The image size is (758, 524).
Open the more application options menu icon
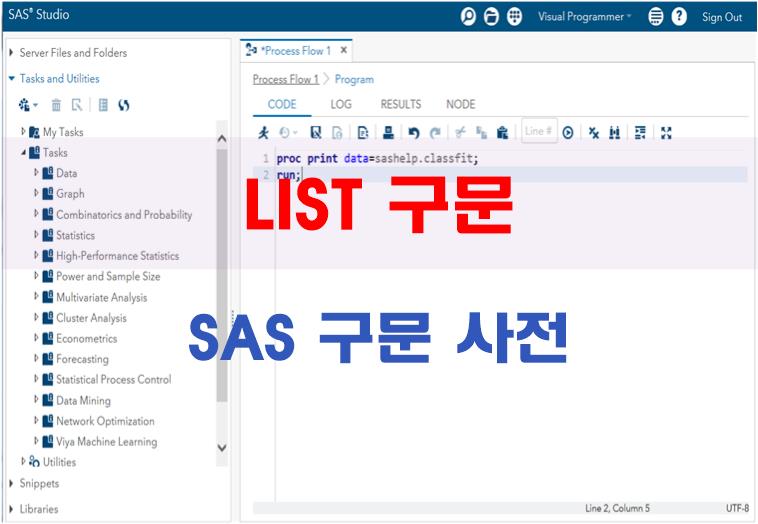tap(656, 17)
